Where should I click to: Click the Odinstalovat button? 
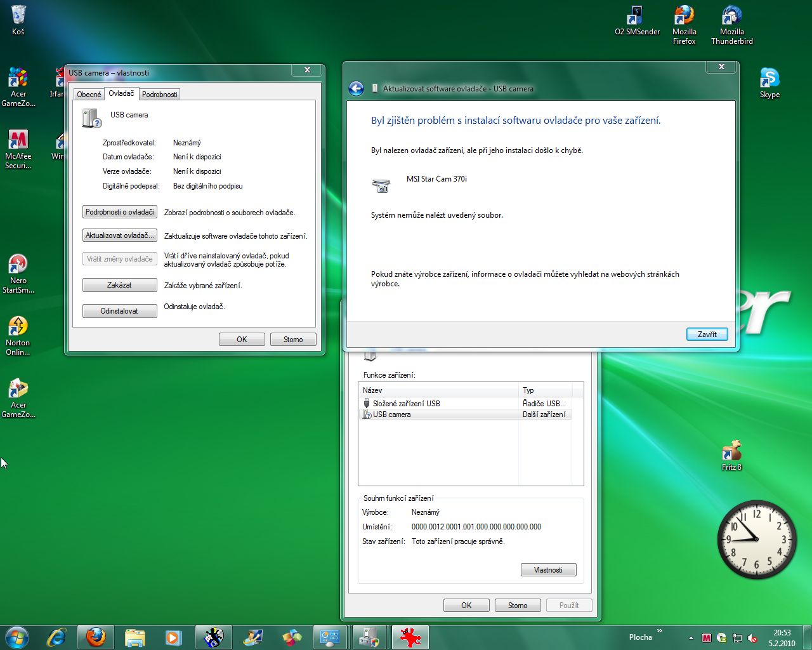119,311
